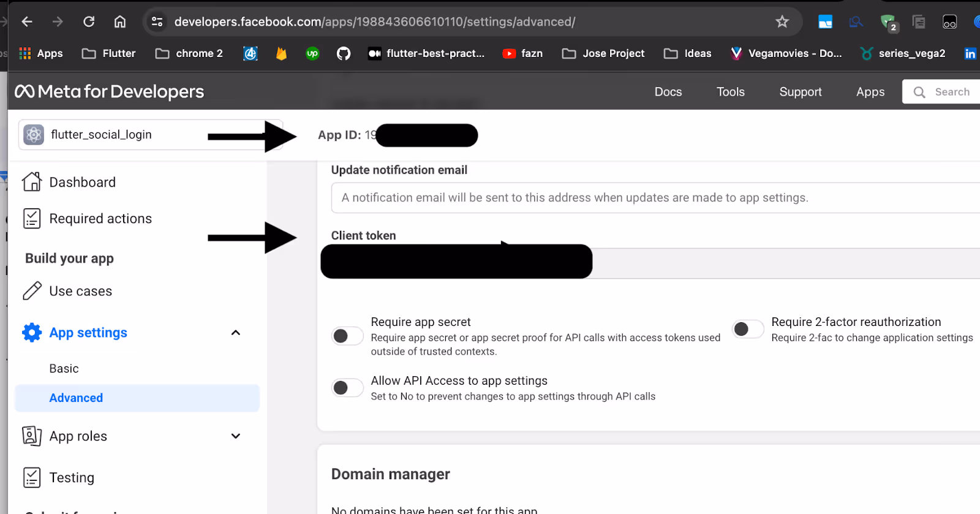
Task: Click the Client token field
Action: pyautogui.click(x=650, y=263)
